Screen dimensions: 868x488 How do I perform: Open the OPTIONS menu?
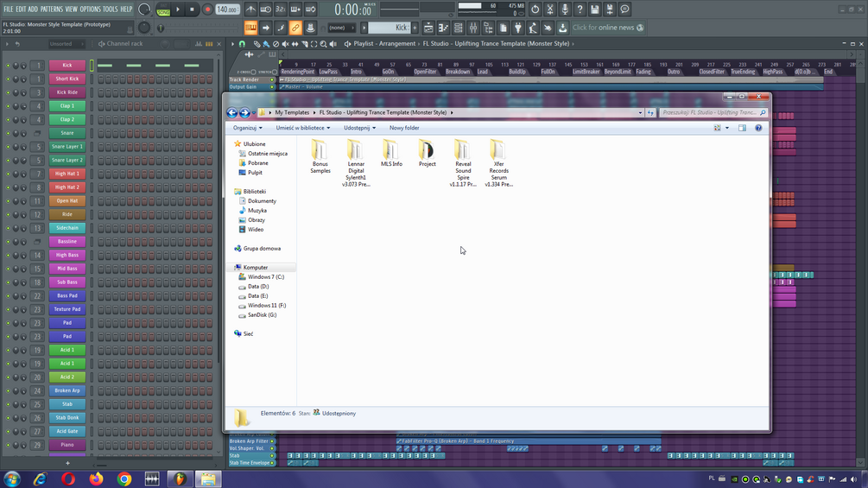[90, 10]
